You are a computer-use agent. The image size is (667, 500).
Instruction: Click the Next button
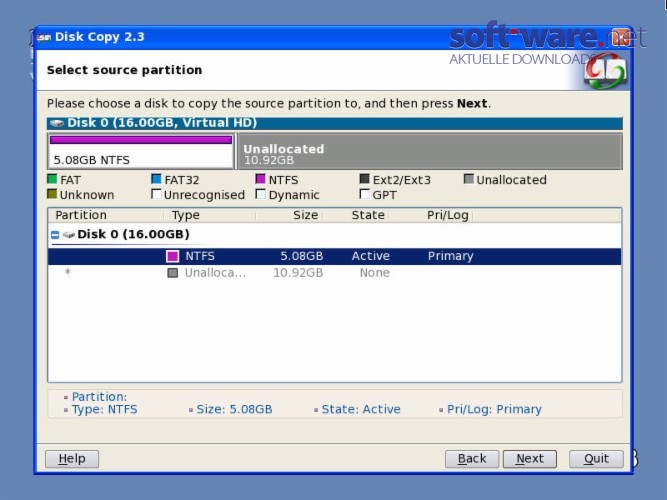530,459
